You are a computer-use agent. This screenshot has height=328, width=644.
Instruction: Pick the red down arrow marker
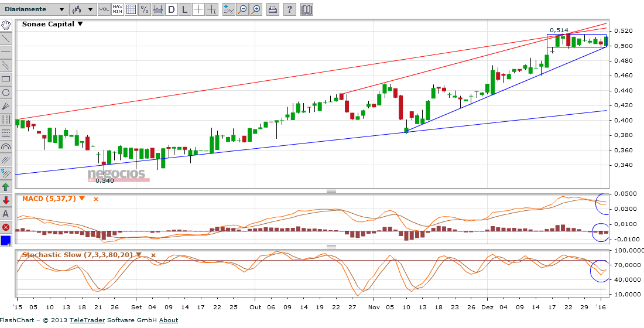(6, 200)
